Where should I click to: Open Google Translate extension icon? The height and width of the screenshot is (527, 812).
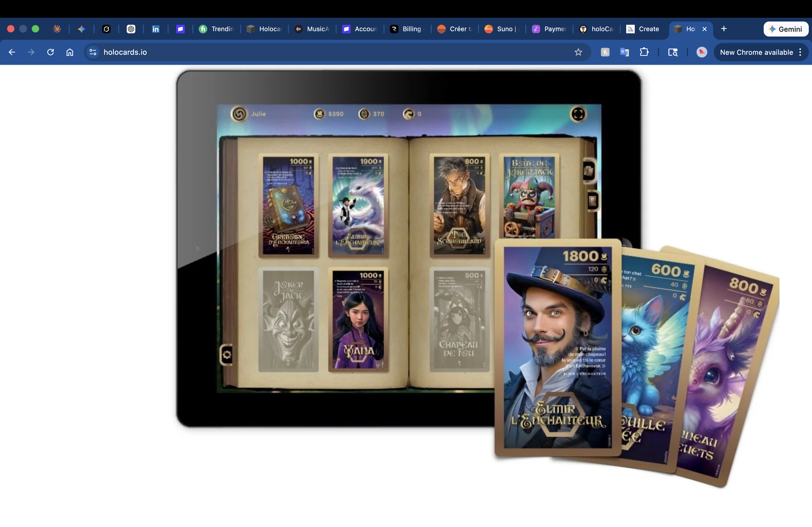(x=624, y=52)
